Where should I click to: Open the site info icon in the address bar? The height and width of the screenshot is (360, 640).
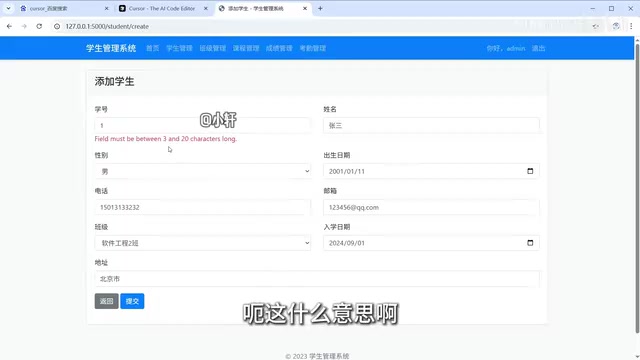click(57, 26)
